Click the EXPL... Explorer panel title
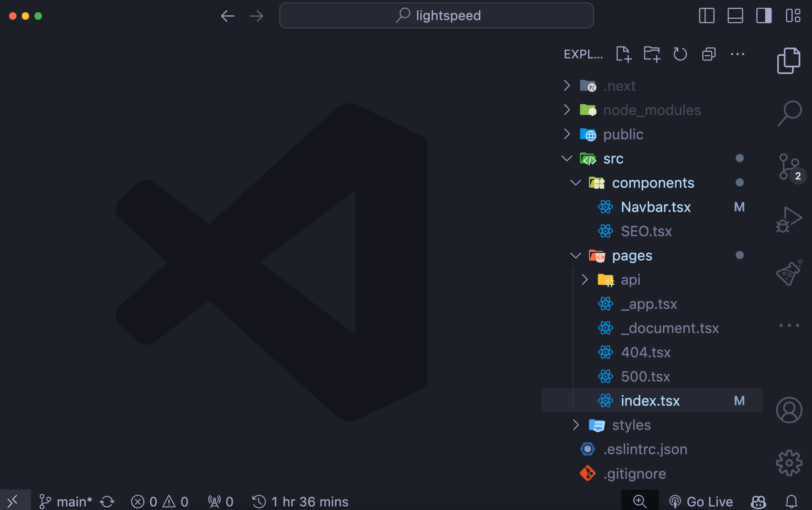812x510 pixels. (x=583, y=54)
